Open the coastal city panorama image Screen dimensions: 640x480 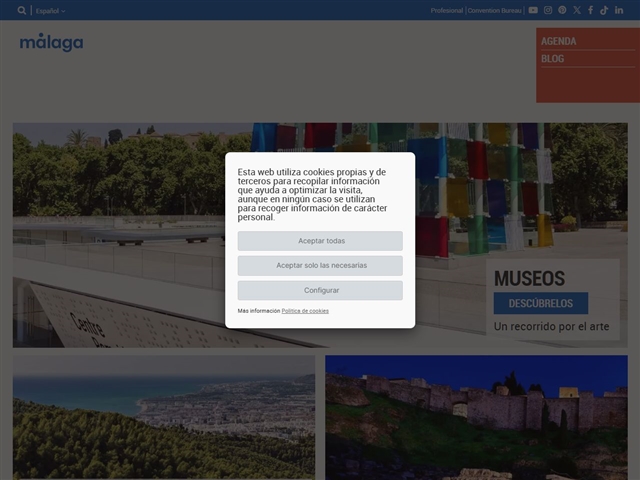tap(164, 418)
